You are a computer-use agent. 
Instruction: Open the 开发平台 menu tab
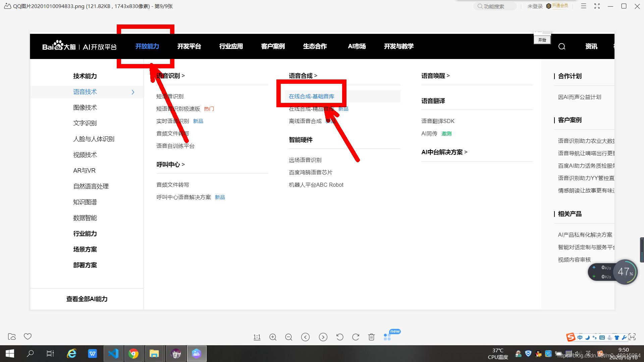pos(189,47)
